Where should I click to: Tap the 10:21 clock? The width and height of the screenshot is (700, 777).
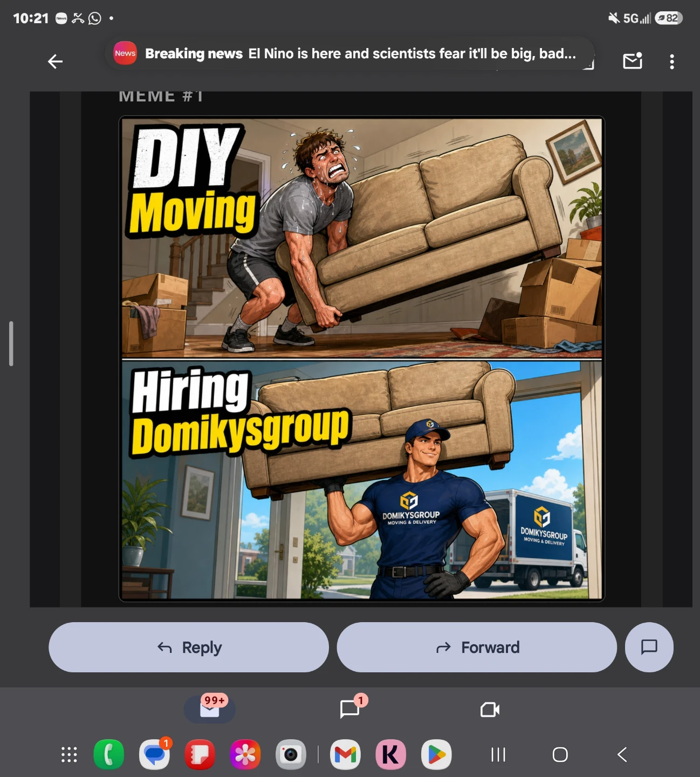[31, 18]
